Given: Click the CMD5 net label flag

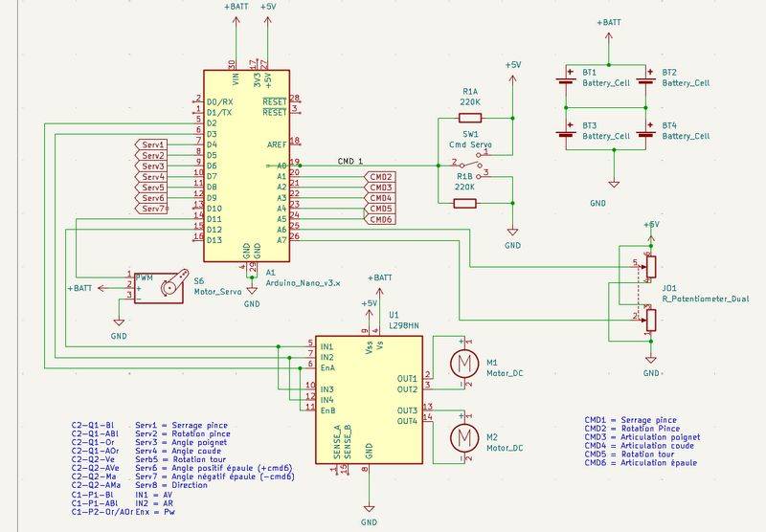Looking at the screenshot, I should point(379,209).
